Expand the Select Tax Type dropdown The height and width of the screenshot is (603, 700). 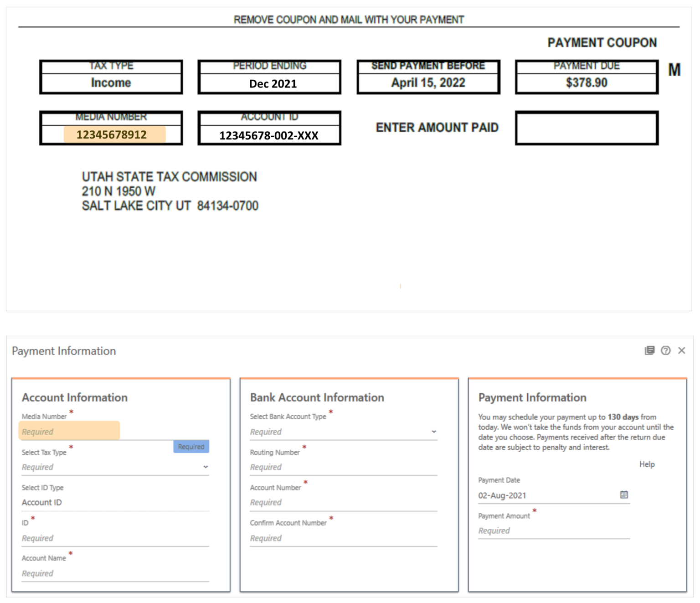pos(206,467)
